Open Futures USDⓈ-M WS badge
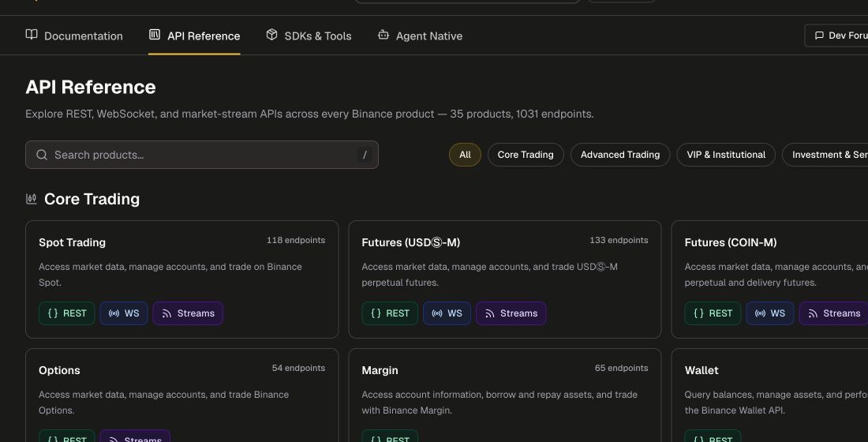This screenshot has width=868, height=442. (447, 313)
